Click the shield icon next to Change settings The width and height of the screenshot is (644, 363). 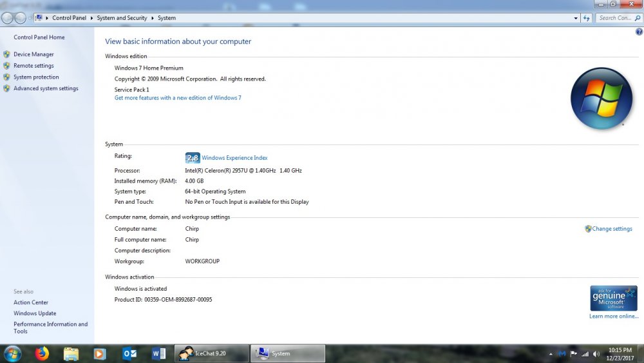(x=588, y=229)
